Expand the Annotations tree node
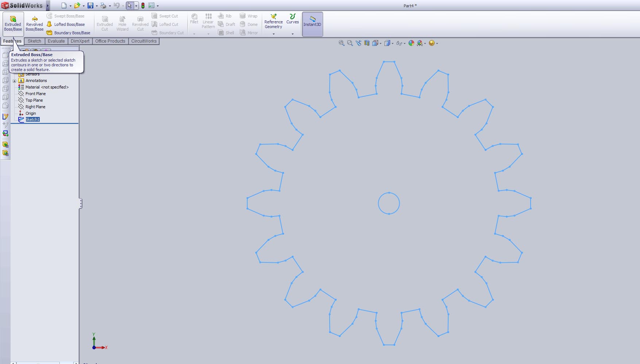This screenshot has height=364, width=640. click(x=15, y=81)
